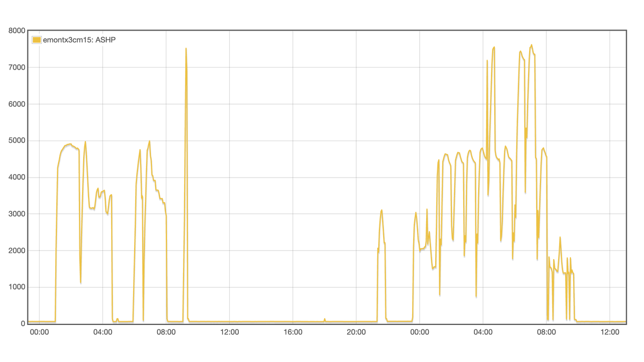644x362 pixels.
Task: Select the second-day 00:00 axis label
Action: 419,332
